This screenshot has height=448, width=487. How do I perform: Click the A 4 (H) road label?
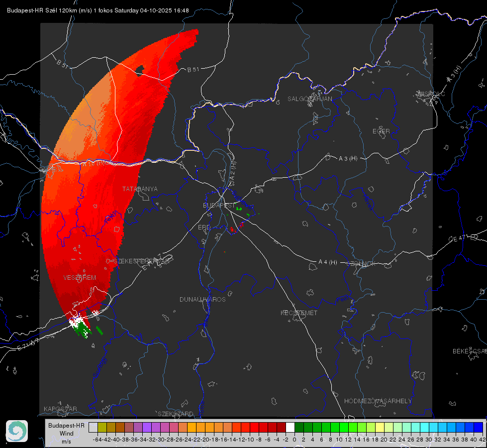pyautogui.click(x=328, y=262)
